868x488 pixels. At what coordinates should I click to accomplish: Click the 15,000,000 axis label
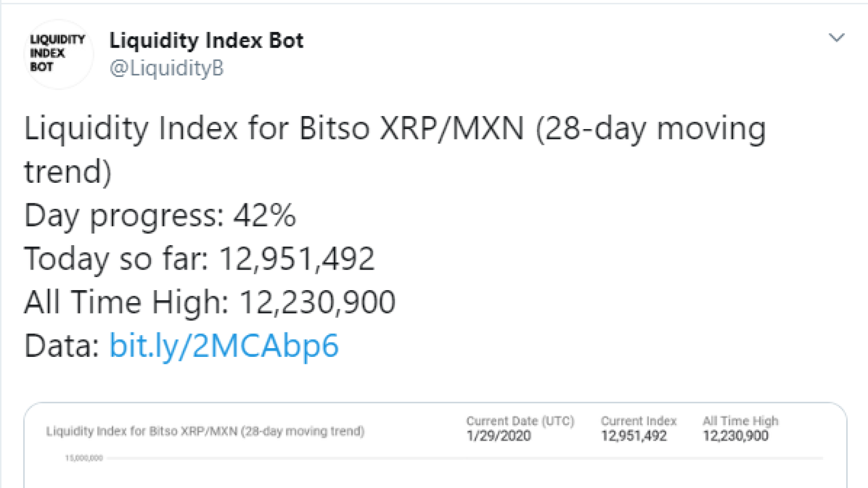(x=84, y=458)
